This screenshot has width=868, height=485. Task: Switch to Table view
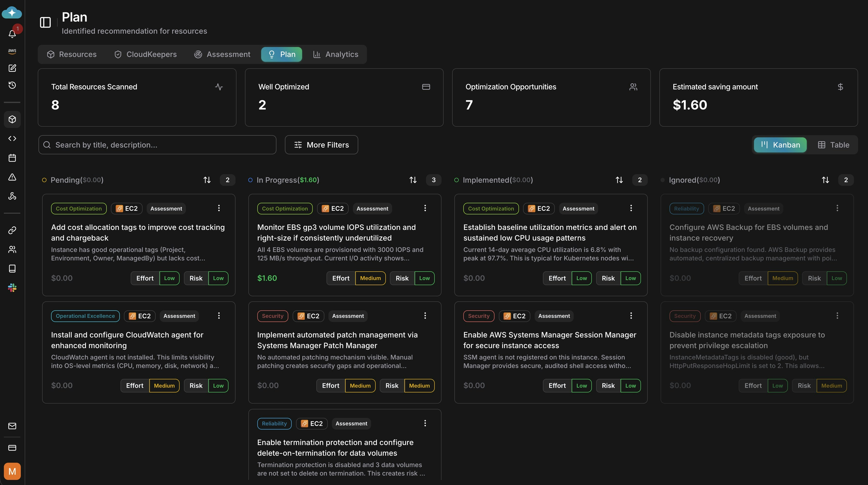pyautogui.click(x=833, y=145)
